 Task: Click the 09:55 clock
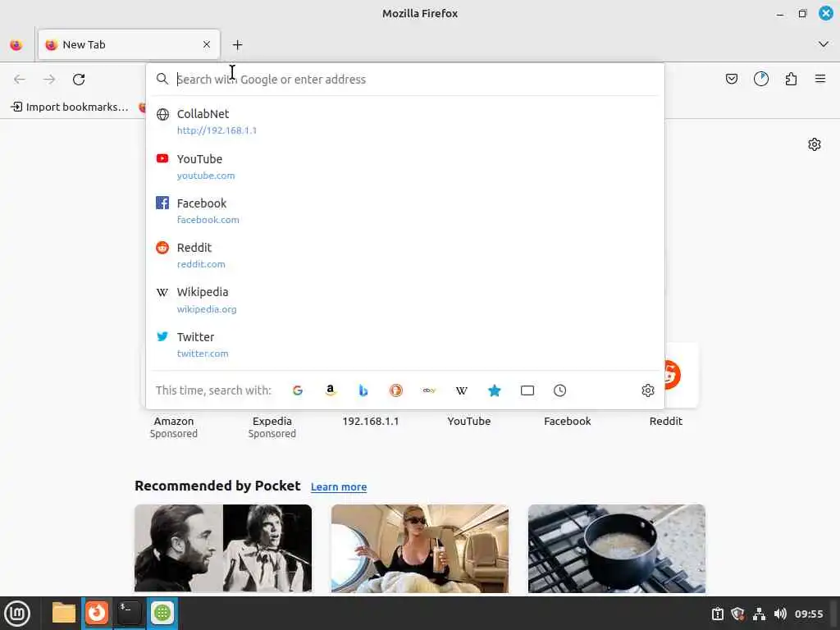(808, 614)
